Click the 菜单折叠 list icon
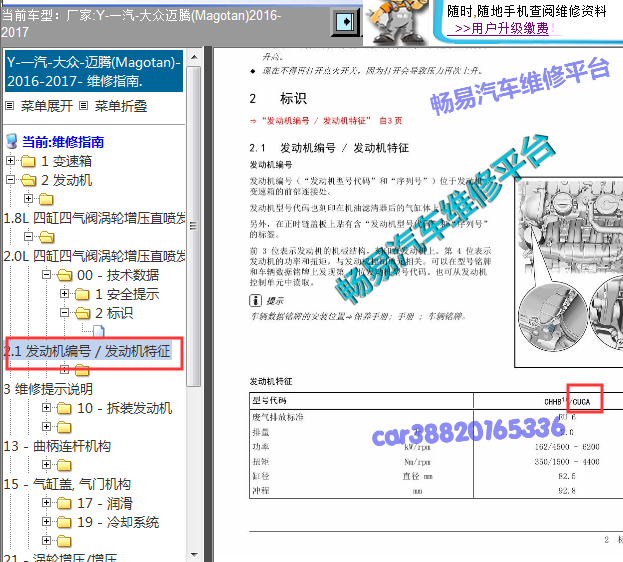This screenshot has width=623, height=562. [x=83, y=106]
